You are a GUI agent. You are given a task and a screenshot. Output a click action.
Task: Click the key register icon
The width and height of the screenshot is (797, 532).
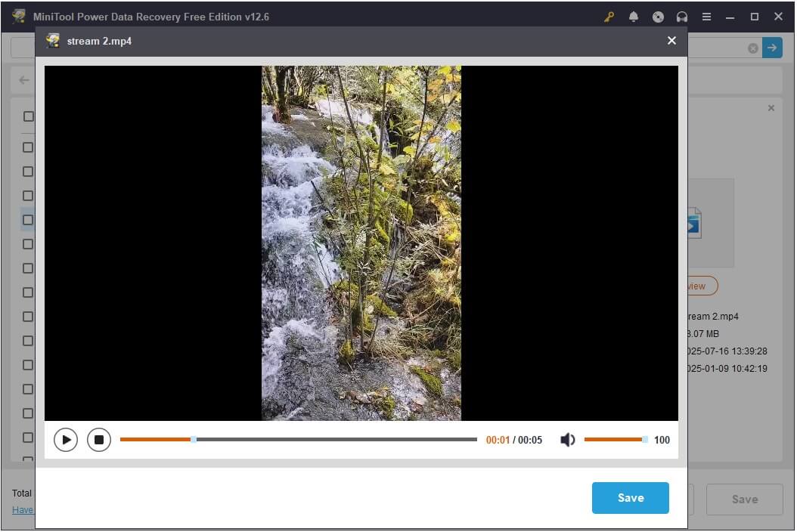[609, 17]
